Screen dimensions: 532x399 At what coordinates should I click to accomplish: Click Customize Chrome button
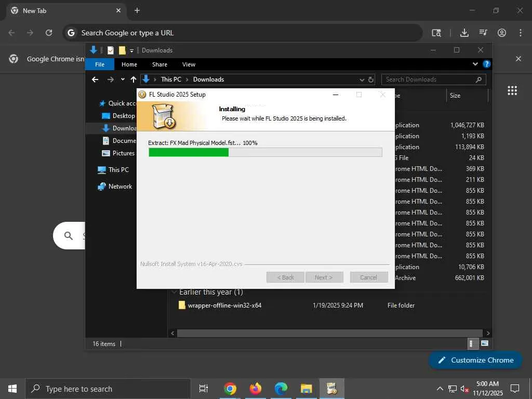pos(475,360)
